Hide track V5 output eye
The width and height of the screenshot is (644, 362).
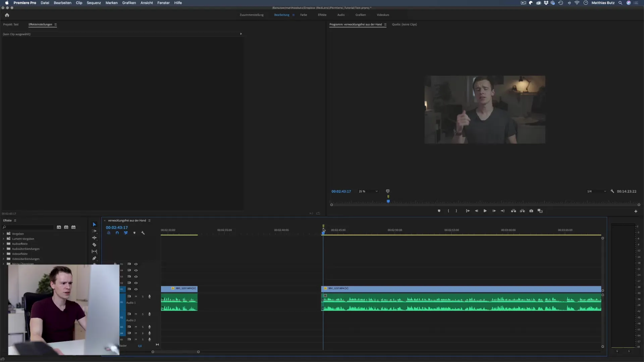click(136, 264)
